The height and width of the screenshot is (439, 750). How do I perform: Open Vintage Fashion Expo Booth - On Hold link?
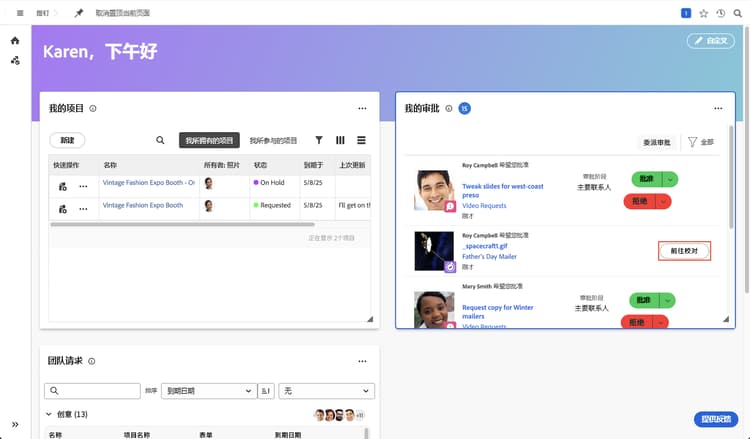[149, 183]
